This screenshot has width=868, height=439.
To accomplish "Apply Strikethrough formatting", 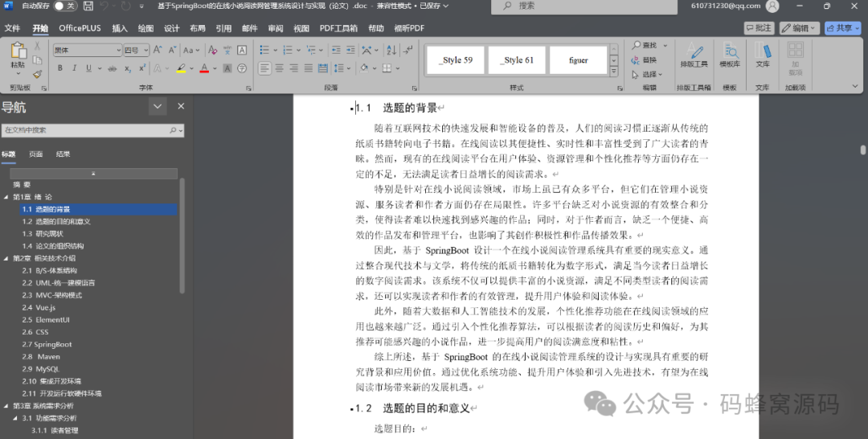I will (x=113, y=68).
